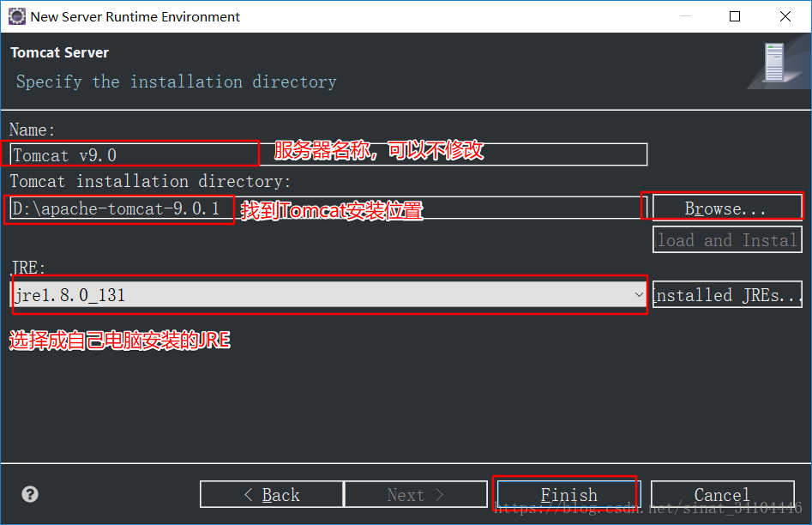
Task: Open the Installed JREs... button
Action: (727, 294)
